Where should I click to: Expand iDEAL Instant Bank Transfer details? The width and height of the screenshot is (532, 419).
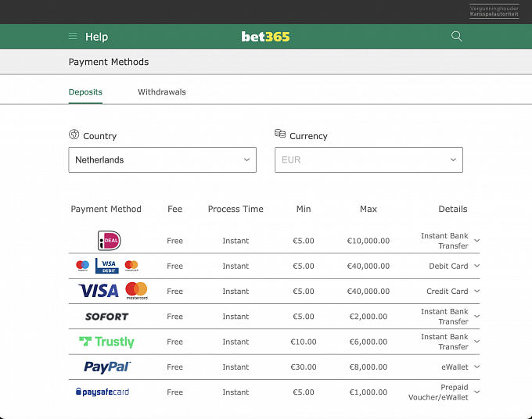476,241
